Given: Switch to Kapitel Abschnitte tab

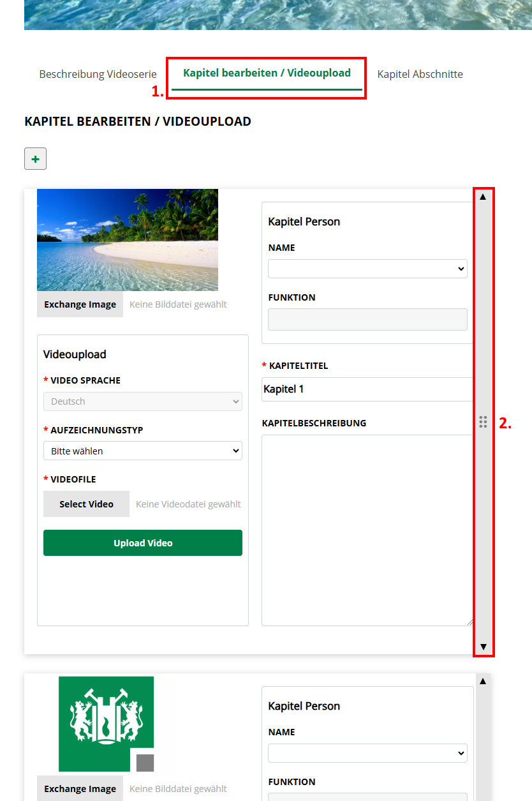Looking at the screenshot, I should [x=420, y=74].
